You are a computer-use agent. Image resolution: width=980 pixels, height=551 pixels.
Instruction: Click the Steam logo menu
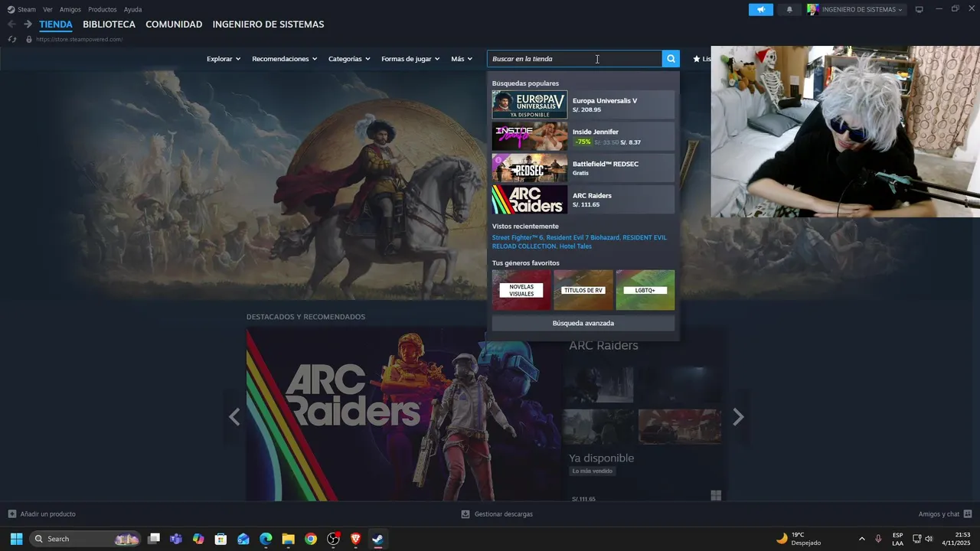click(x=21, y=9)
